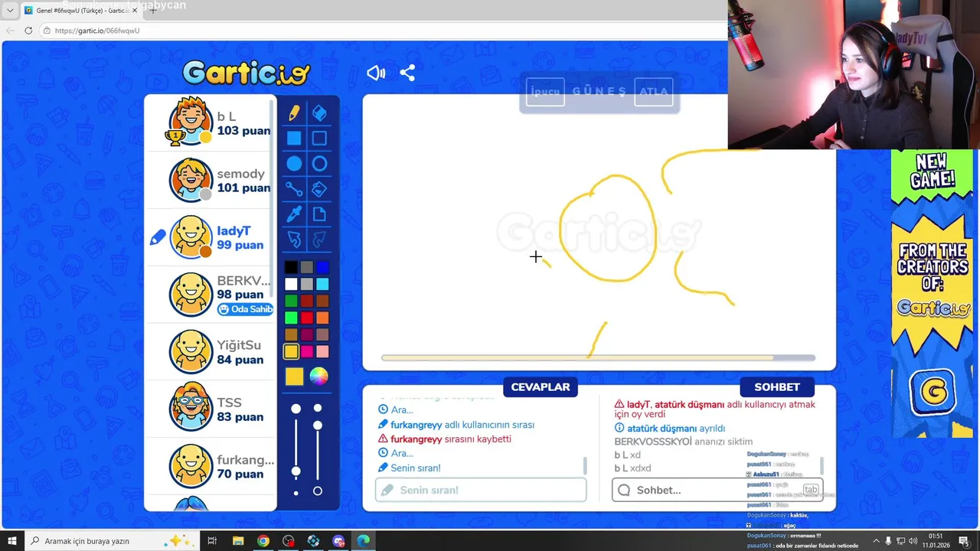Adjust the opacity slider handle
This screenshot has width=980, height=551.
tap(318, 425)
